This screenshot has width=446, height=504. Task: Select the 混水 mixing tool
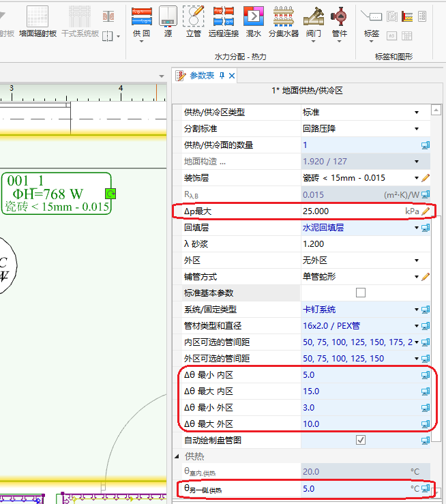click(253, 20)
